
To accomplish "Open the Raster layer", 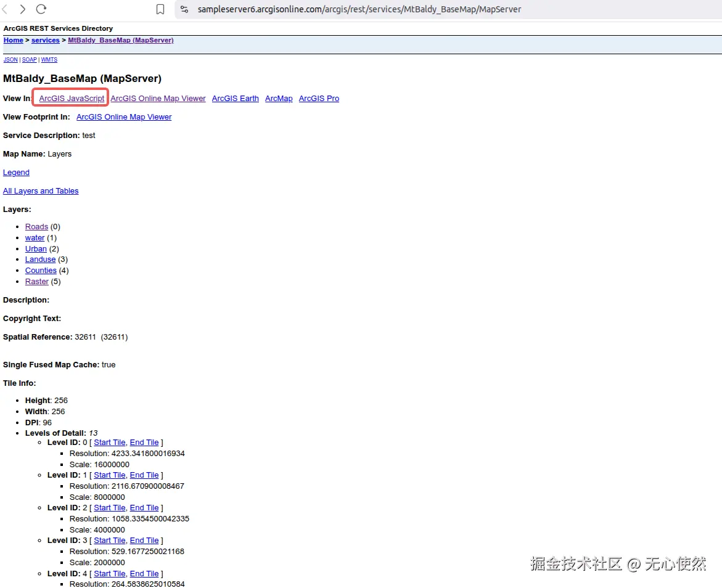I will pos(37,281).
